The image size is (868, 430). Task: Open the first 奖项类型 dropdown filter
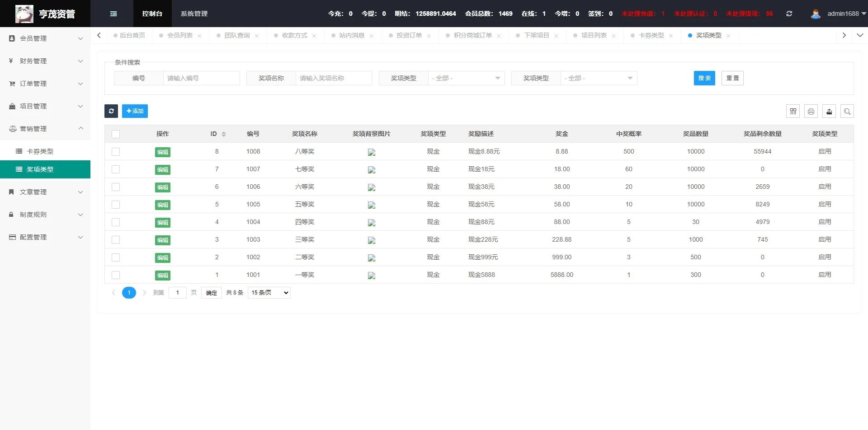tap(466, 78)
